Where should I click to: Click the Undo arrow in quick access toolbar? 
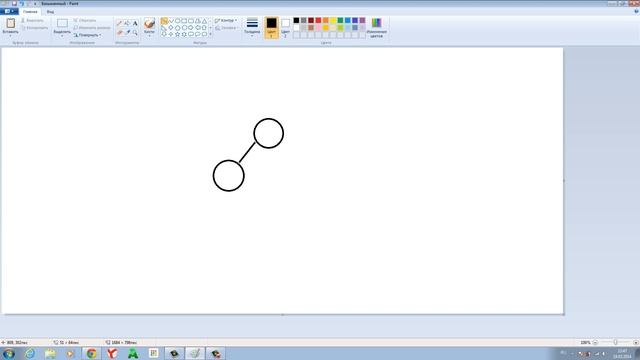tap(22, 3)
